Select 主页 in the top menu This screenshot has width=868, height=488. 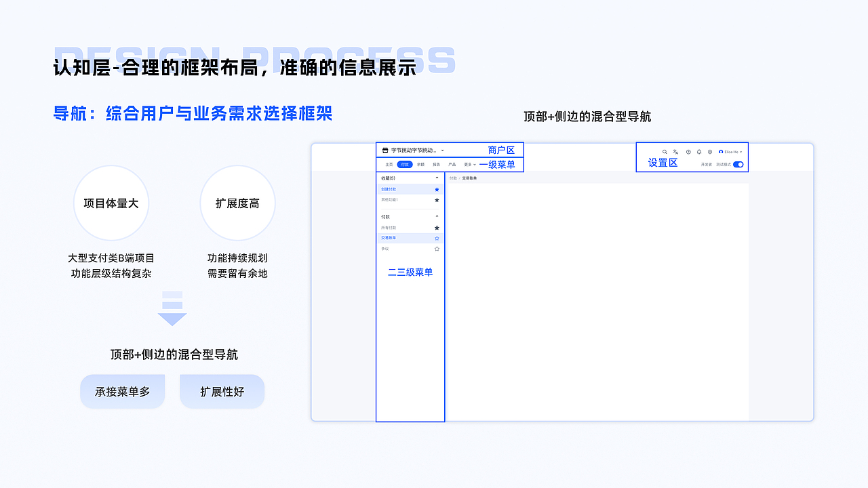(391, 164)
